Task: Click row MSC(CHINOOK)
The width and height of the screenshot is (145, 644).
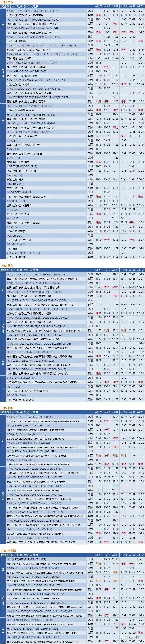Action: click(46, 201)
